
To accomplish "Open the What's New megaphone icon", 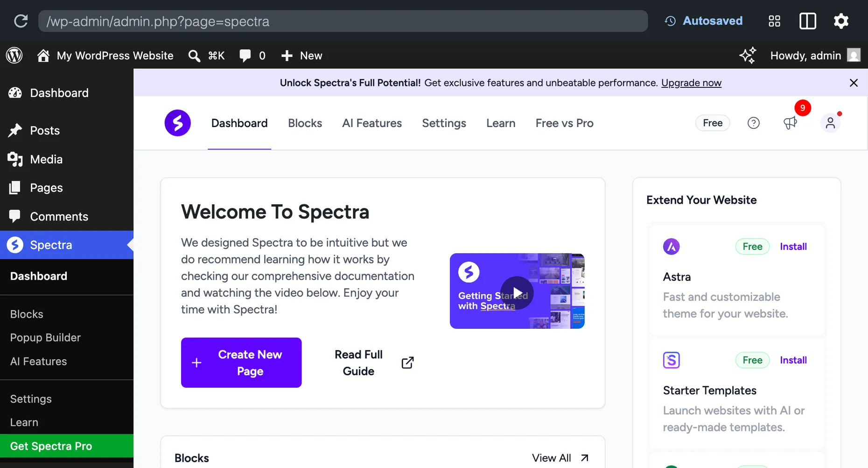I will [790, 123].
